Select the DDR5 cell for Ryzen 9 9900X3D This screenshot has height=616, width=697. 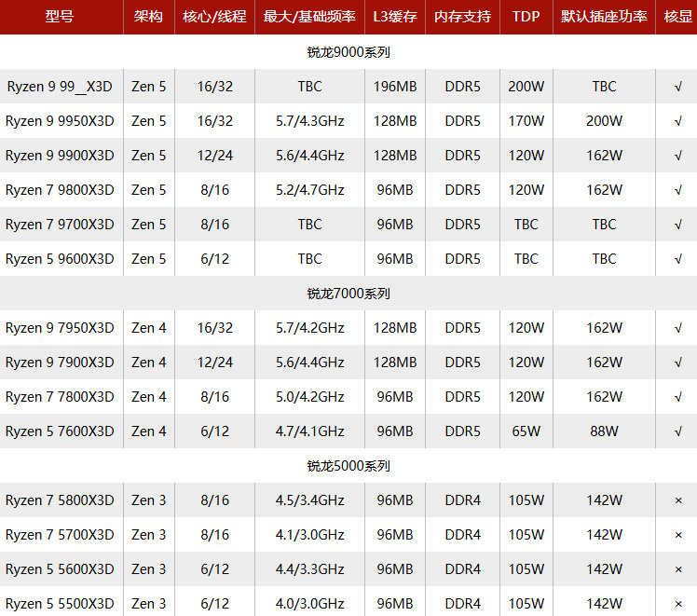coord(463,156)
